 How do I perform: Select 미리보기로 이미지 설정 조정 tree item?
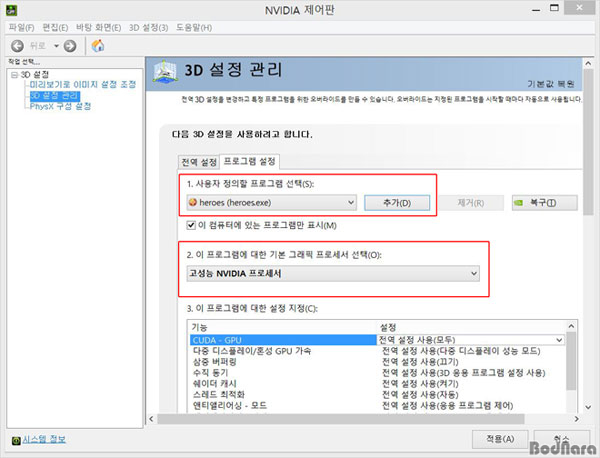83,85
